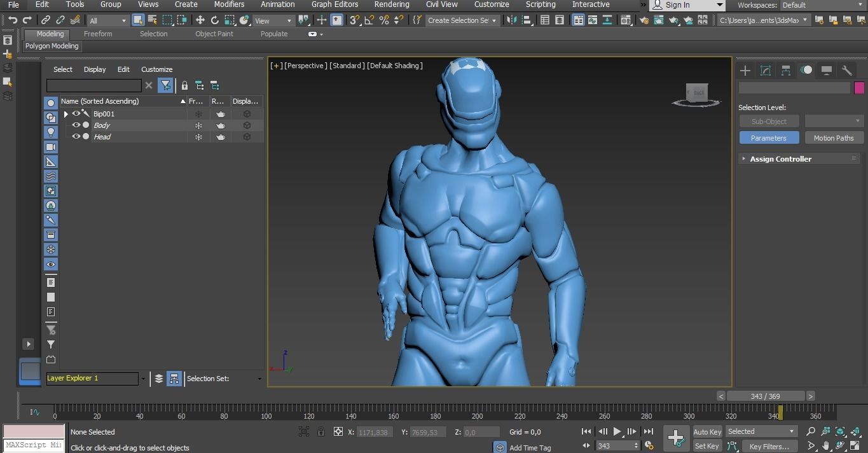
Task: Click the Mirror tool icon
Action: [x=512, y=20]
